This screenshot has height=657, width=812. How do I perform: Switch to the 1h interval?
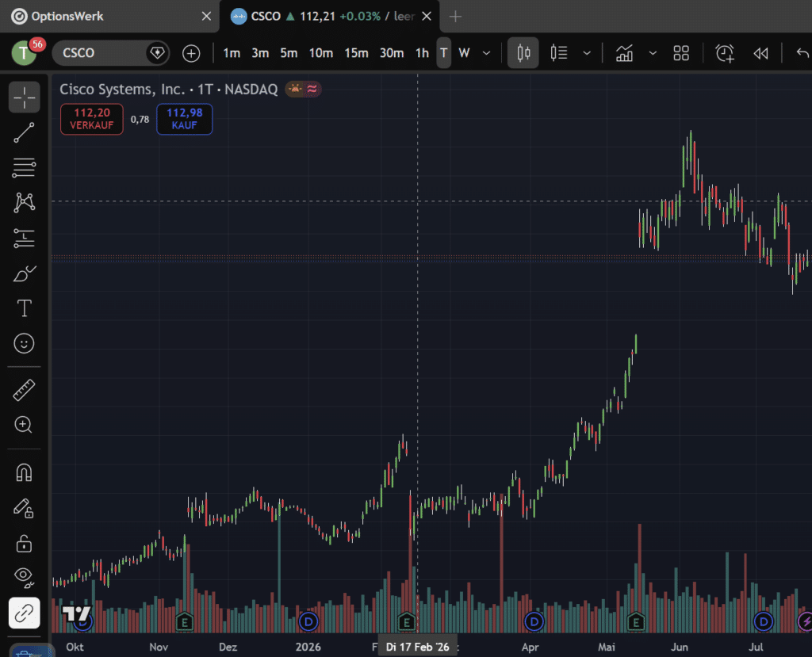[x=422, y=53]
